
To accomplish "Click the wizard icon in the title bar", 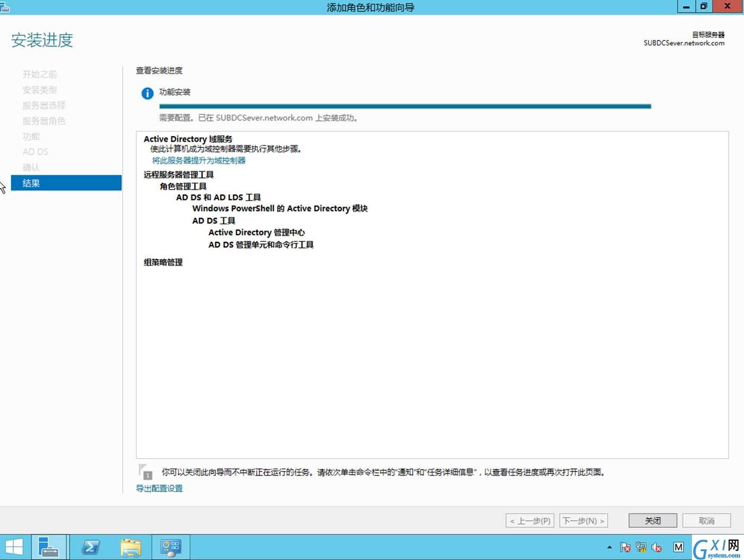I will click(x=5, y=7).
